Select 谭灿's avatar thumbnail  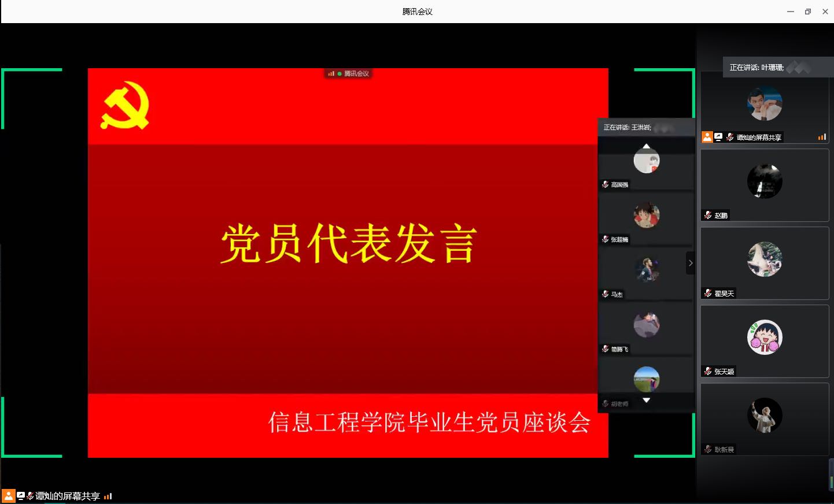(x=765, y=103)
